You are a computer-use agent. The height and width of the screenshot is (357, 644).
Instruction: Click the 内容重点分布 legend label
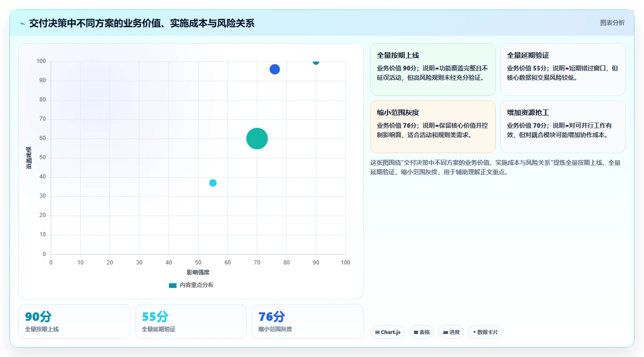pyautogui.click(x=196, y=285)
